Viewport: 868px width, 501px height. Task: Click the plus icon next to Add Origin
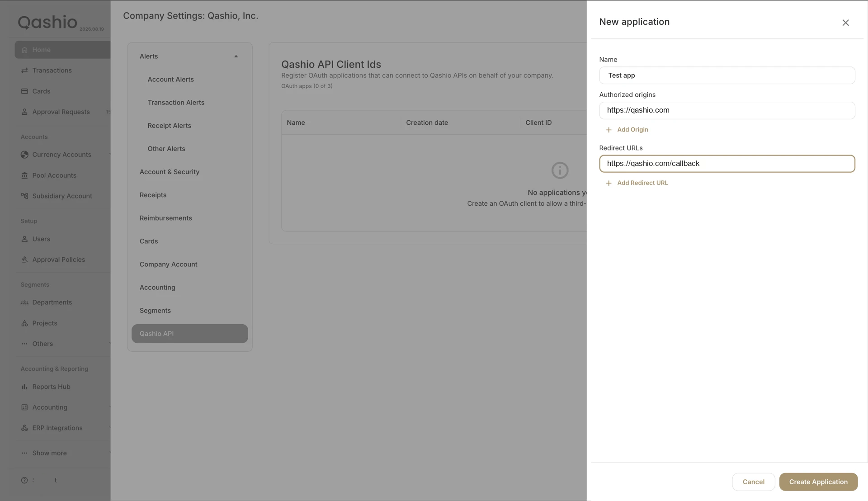coord(609,130)
